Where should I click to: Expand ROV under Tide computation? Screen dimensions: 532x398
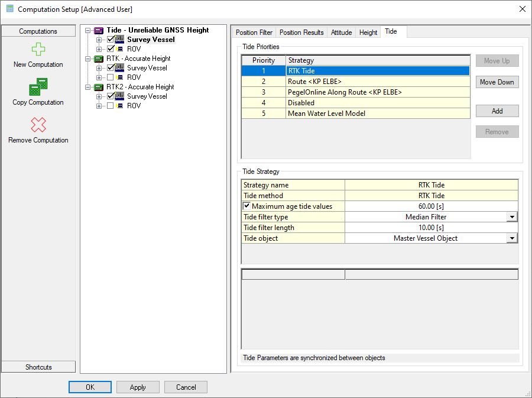click(99, 50)
